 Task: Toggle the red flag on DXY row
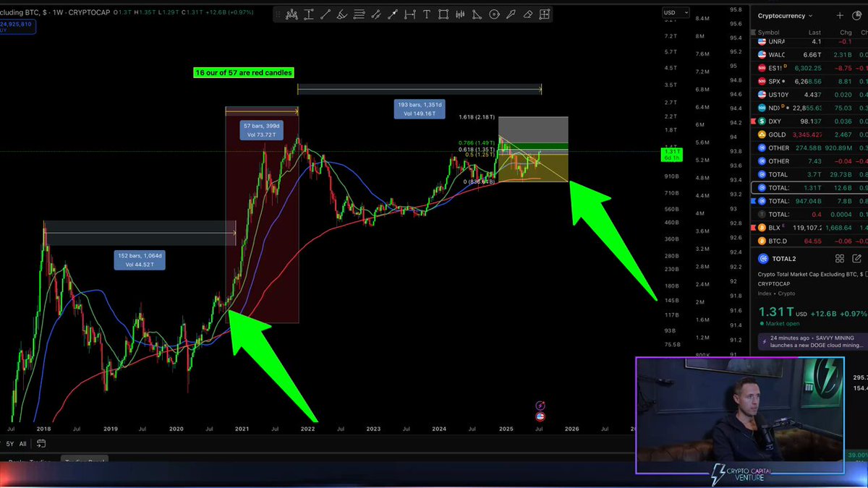click(x=753, y=121)
